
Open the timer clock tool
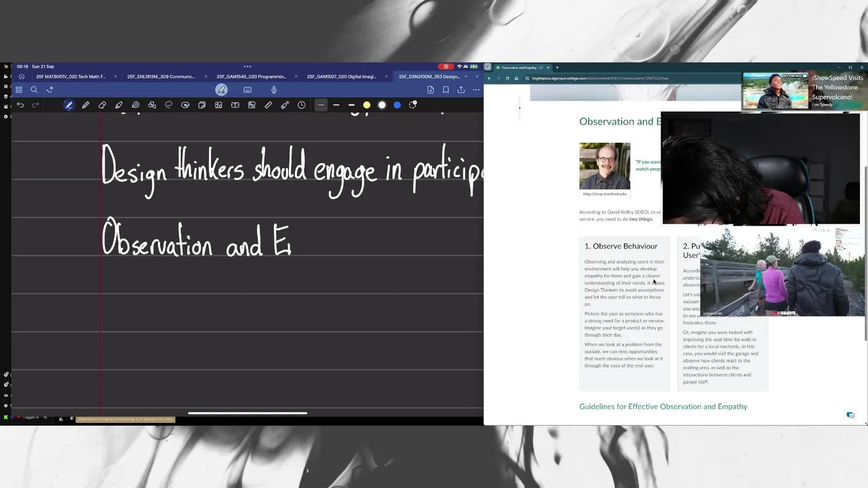[x=302, y=105]
